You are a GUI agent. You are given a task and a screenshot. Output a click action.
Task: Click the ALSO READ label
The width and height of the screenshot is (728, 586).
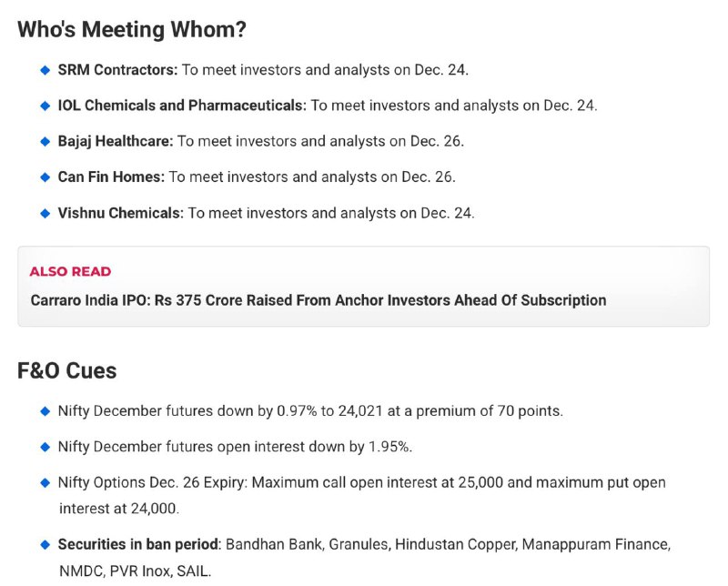(x=70, y=272)
